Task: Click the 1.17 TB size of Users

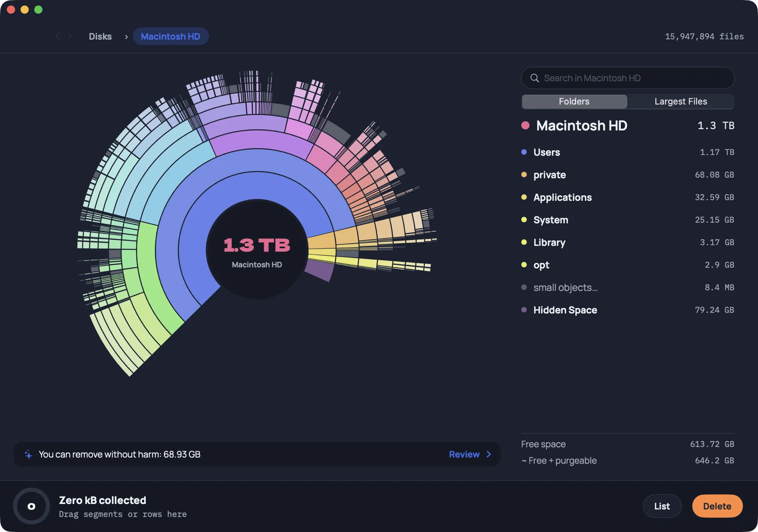Action: (717, 152)
